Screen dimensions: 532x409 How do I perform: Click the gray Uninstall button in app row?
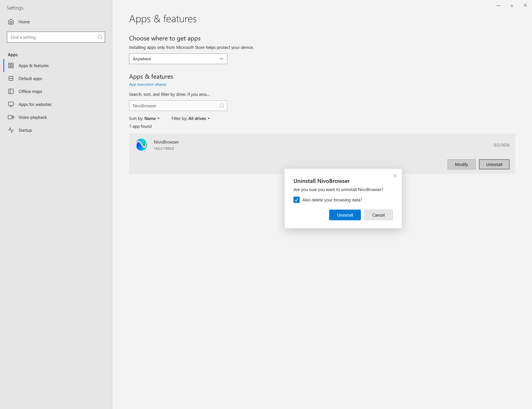point(494,164)
